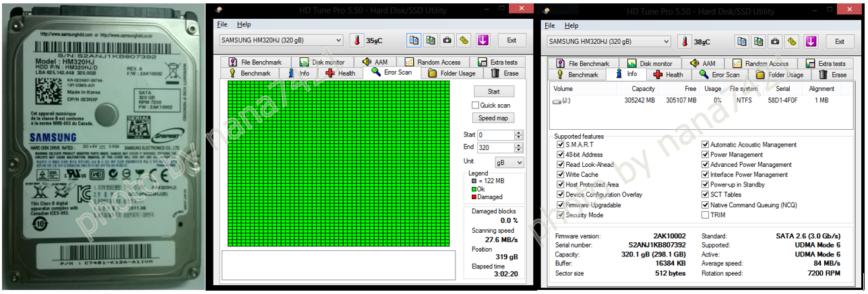Open Folder Usage tab in Error Scan window

[x=452, y=73]
